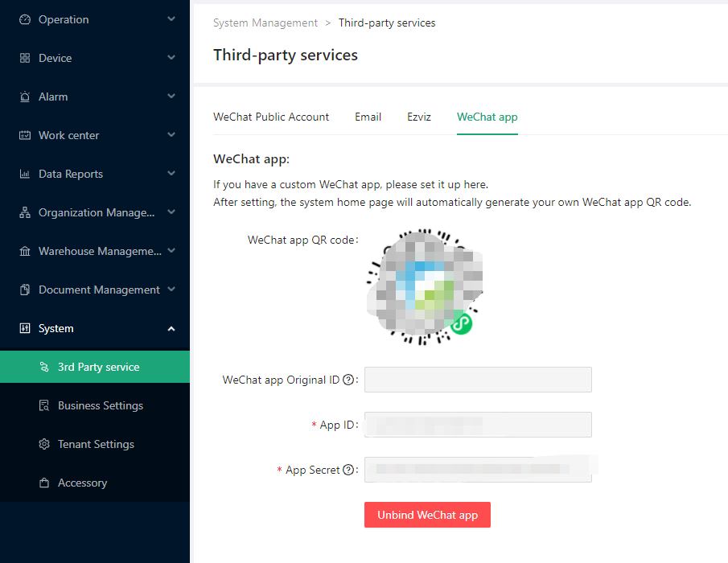The image size is (728, 563).
Task: Open Business Settings menu item
Action: coord(95,405)
